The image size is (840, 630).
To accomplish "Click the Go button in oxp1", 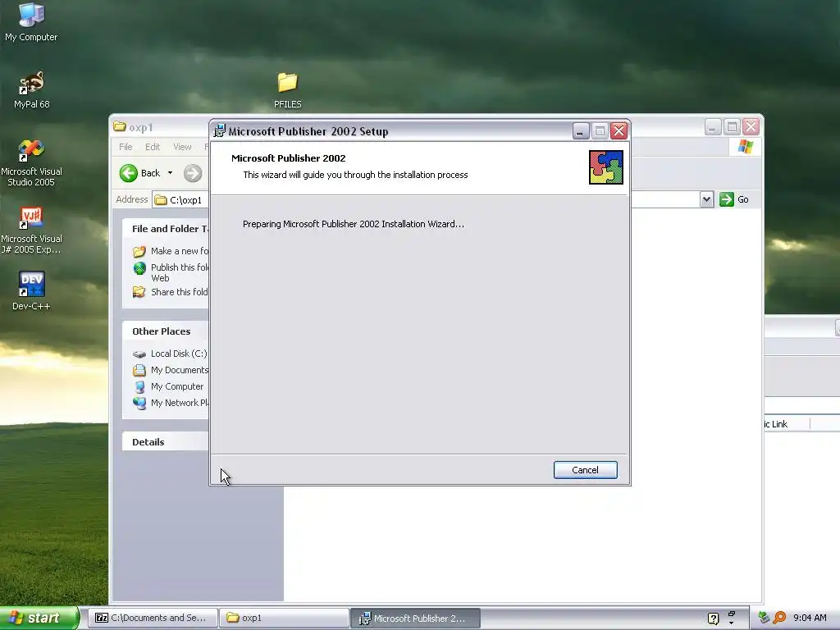I will pyautogui.click(x=734, y=199).
